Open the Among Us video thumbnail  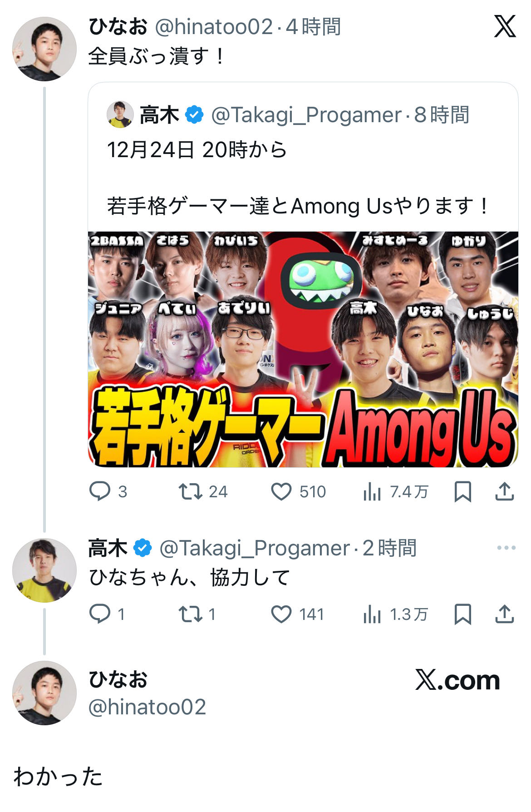pos(303,349)
